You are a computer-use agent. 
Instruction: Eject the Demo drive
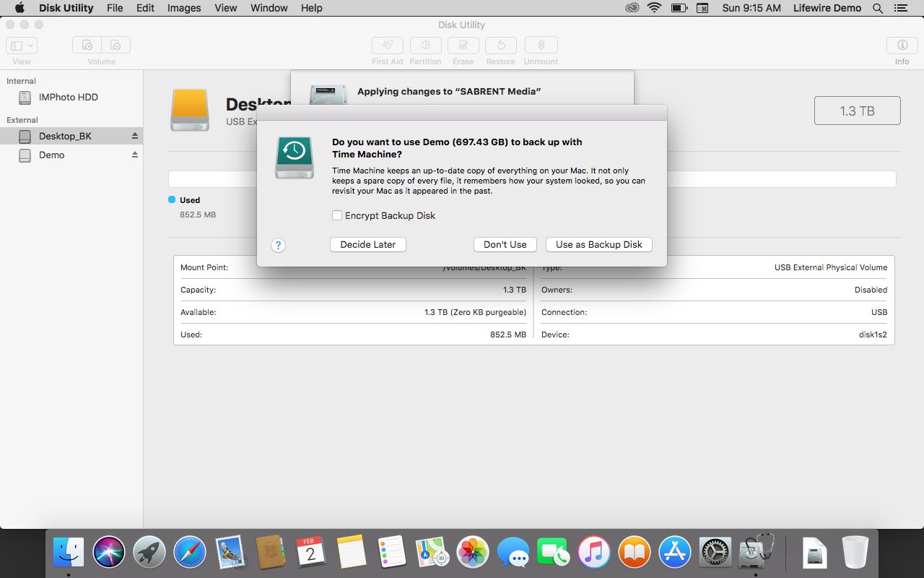tap(134, 155)
